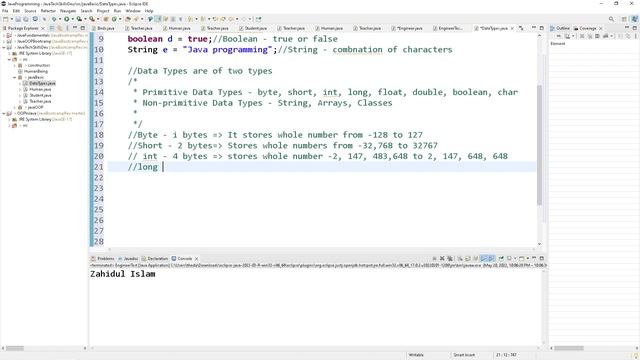The image size is (640, 360).
Task: Switch to the Student.java editor tab
Action: [253, 28]
